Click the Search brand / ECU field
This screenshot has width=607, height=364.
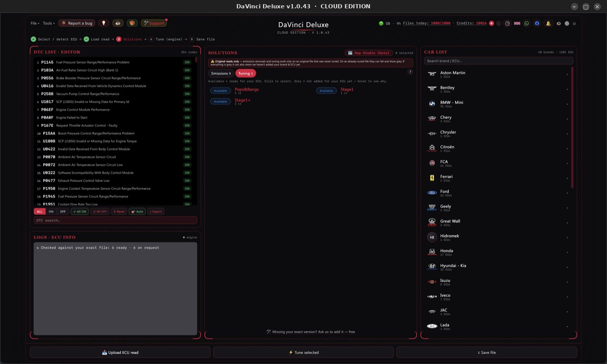click(498, 61)
